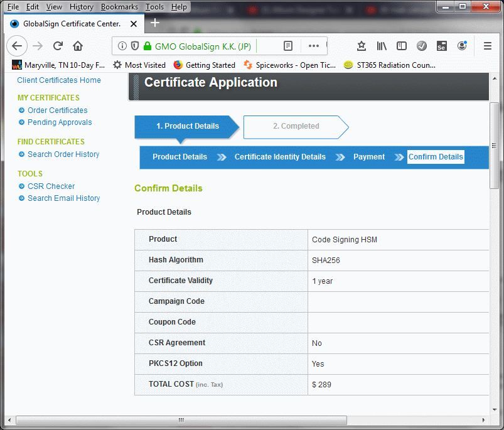
Task: Open Search Order History link
Action: tap(63, 154)
